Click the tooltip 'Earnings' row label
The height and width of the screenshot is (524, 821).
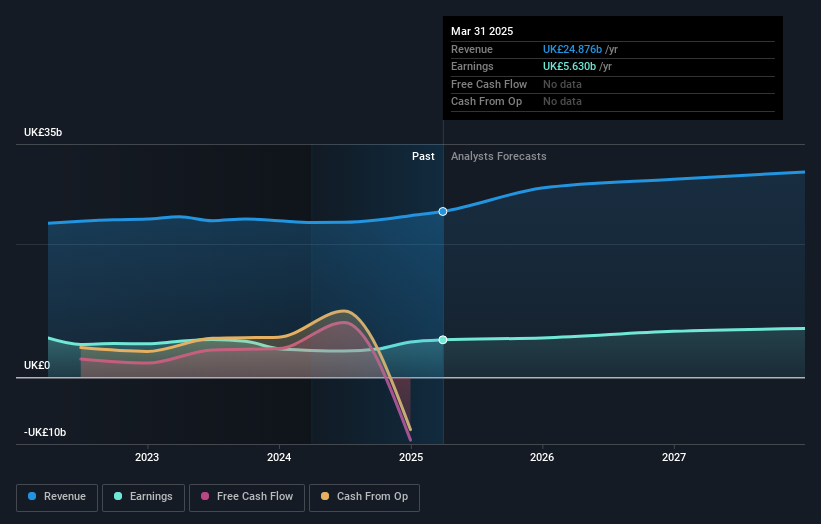[472, 66]
